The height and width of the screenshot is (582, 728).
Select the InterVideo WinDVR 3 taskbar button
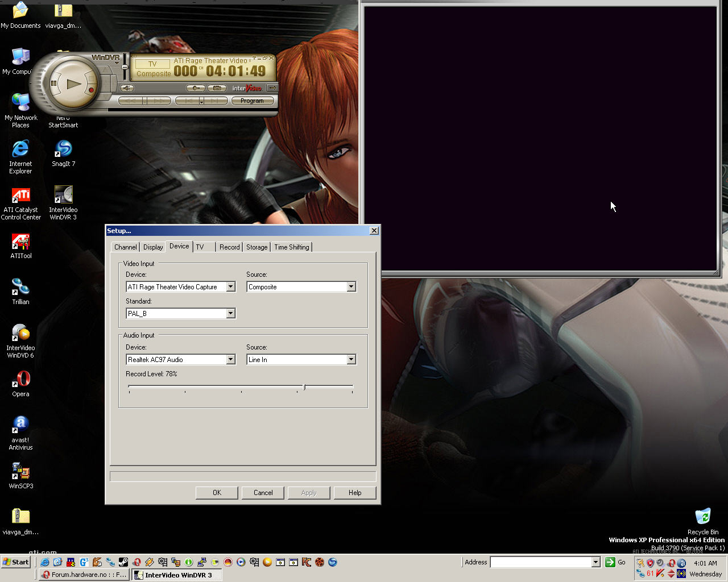click(x=176, y=575)
